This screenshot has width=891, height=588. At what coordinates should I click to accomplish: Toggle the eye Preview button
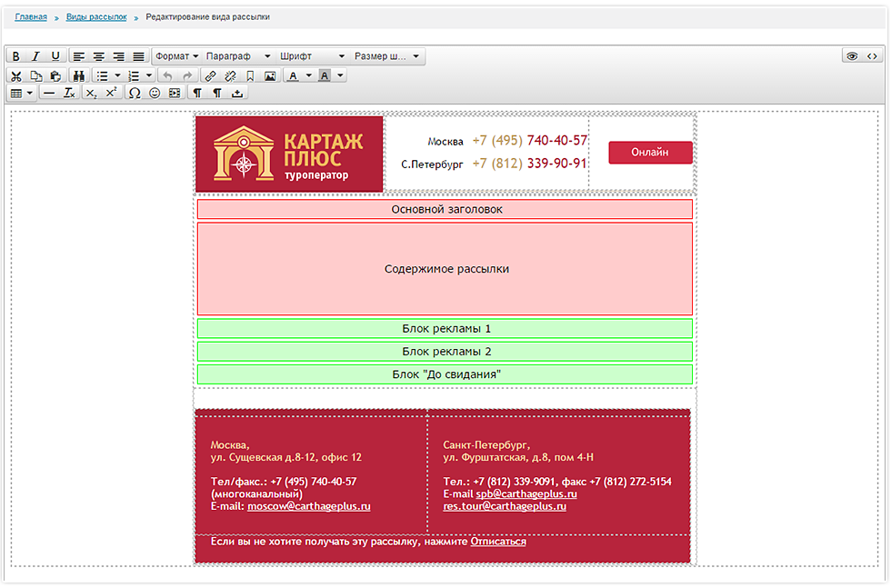852,56
